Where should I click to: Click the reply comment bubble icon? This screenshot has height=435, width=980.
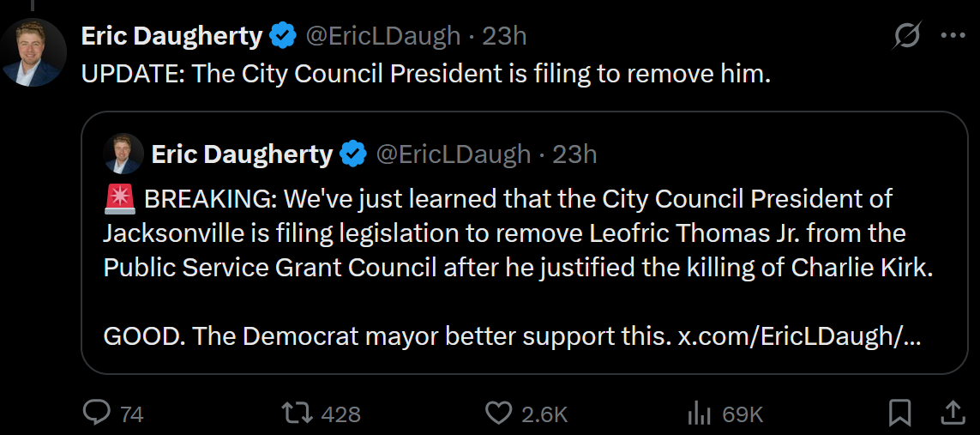[x=97, y=414]
